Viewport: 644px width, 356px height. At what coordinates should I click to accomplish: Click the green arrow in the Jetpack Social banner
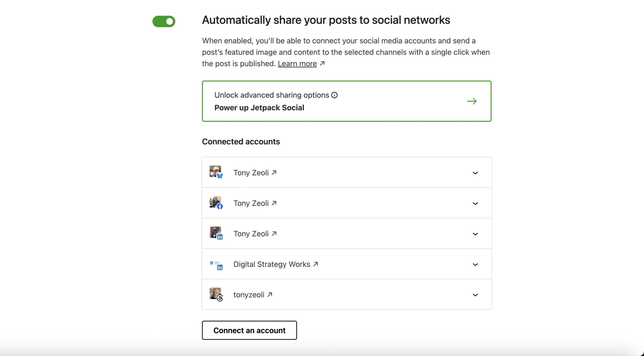click(x=472, y=101)
